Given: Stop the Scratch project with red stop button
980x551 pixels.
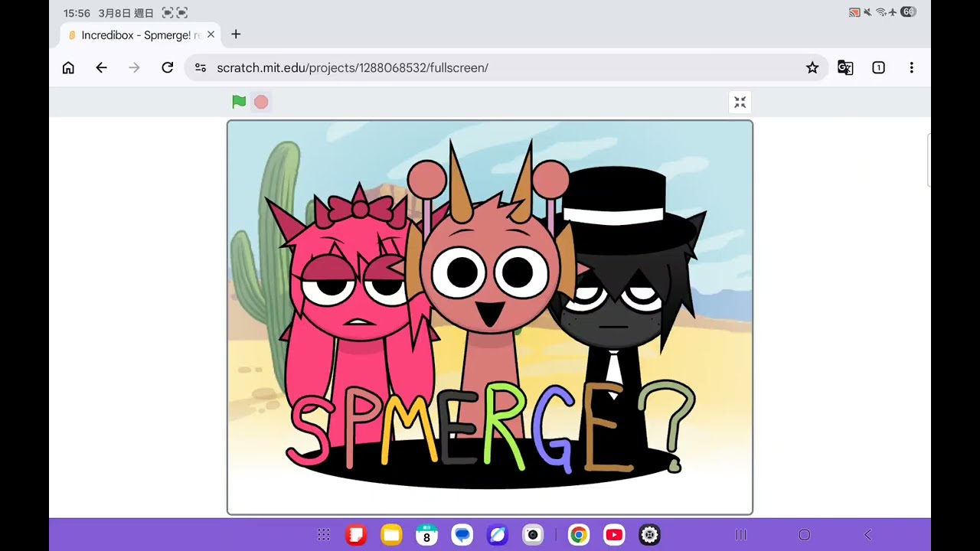Looking at the screenshot, I should pos(261,102).
